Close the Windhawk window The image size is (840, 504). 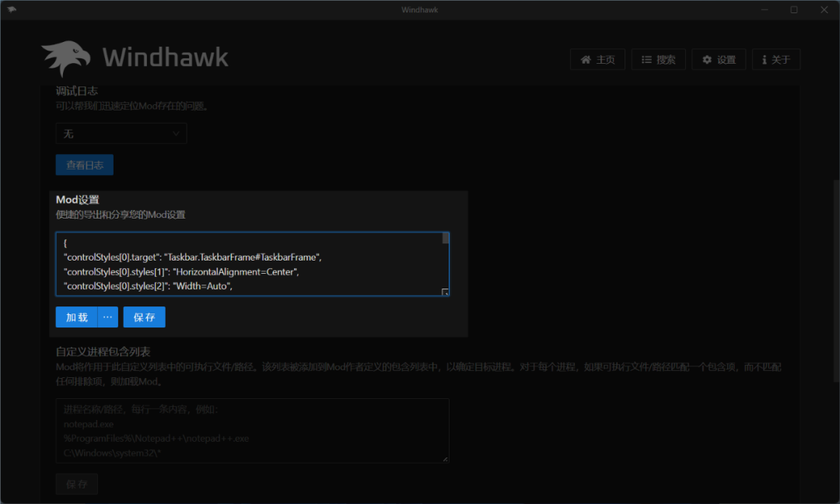[824, 9]
